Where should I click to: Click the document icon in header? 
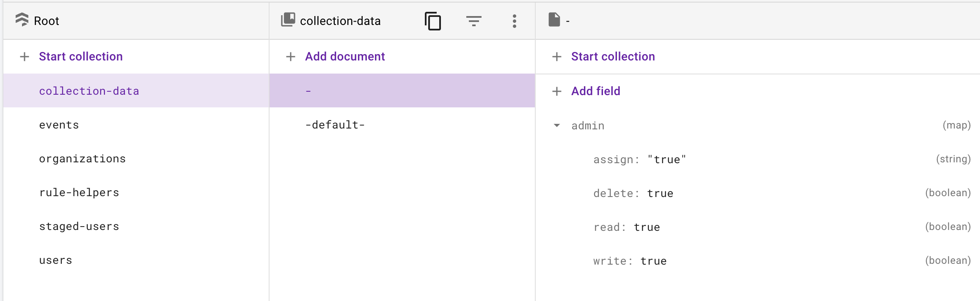[554, 20]
